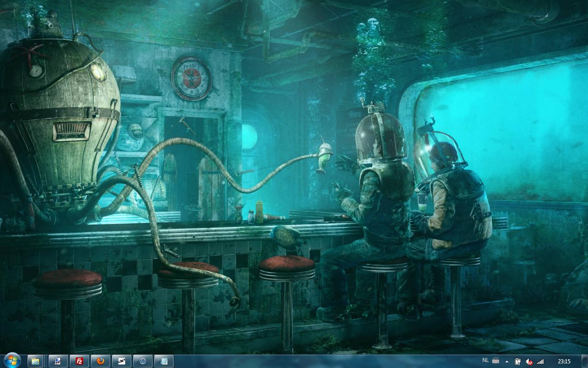This screenshot has height=368, width=588.
Task: Open the Notepad taskbar button
Action: 164,361
